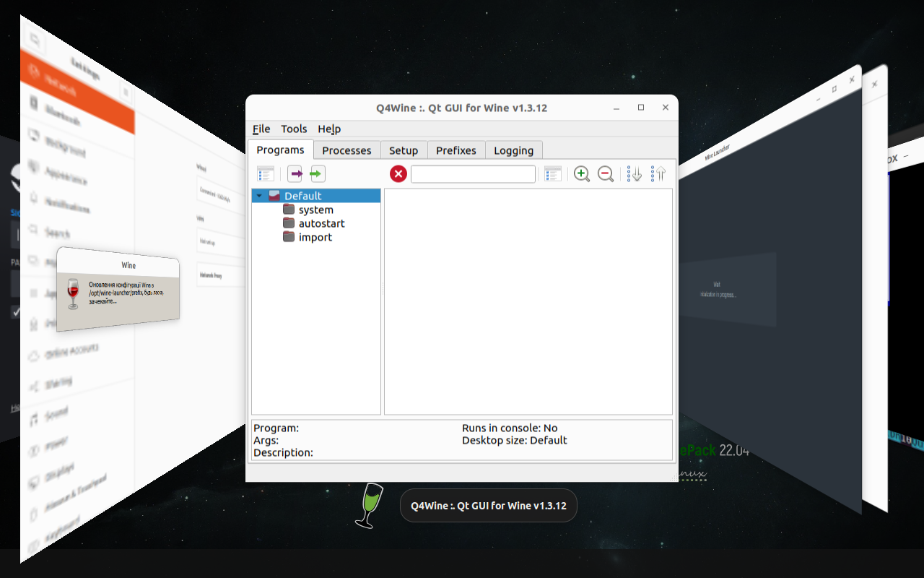
Task: Click the green arrow toolbar button
Action: (x=318, y=173)
